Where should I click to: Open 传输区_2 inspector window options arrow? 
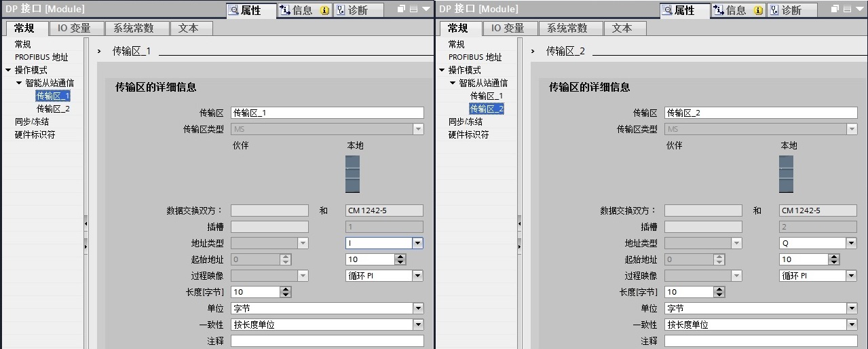860,9
